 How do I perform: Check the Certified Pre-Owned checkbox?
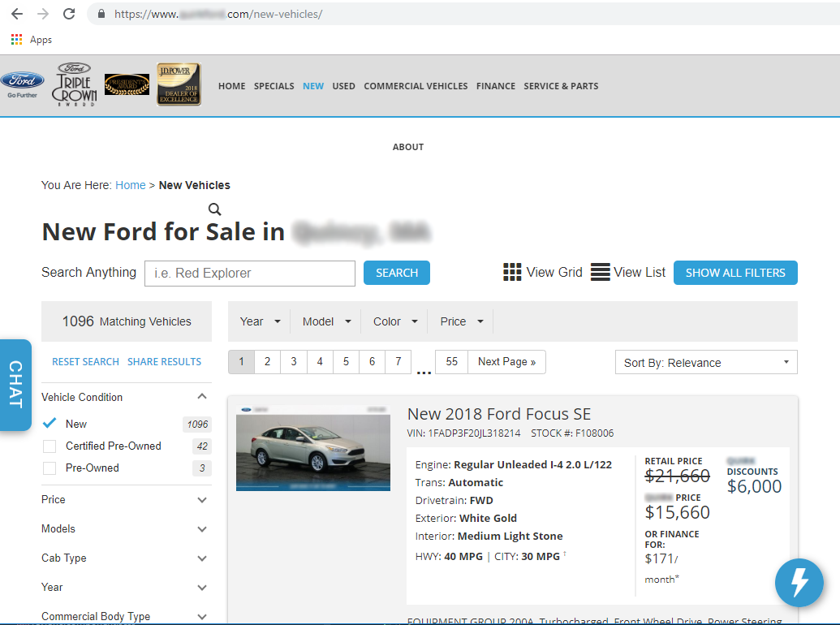point(50,446)
